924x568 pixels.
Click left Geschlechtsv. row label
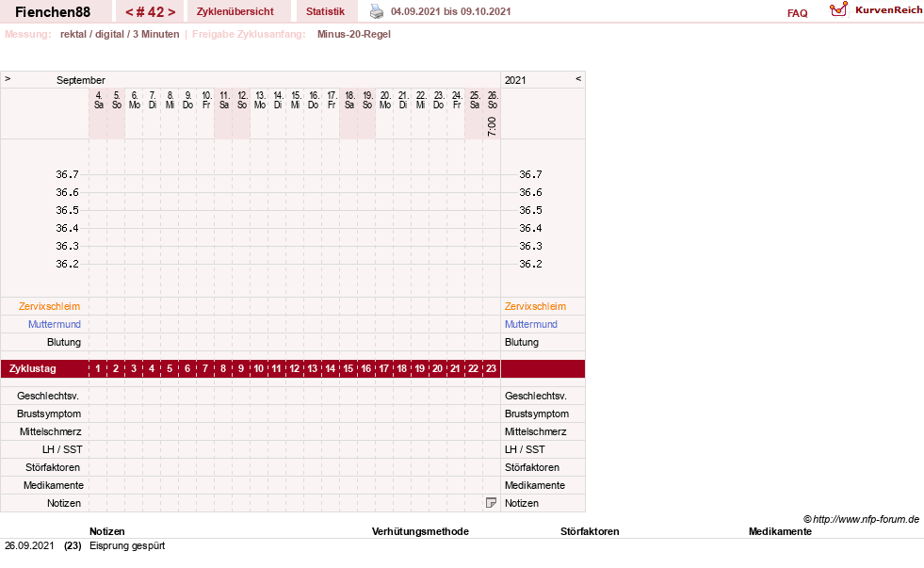click(x=48, y=396)
